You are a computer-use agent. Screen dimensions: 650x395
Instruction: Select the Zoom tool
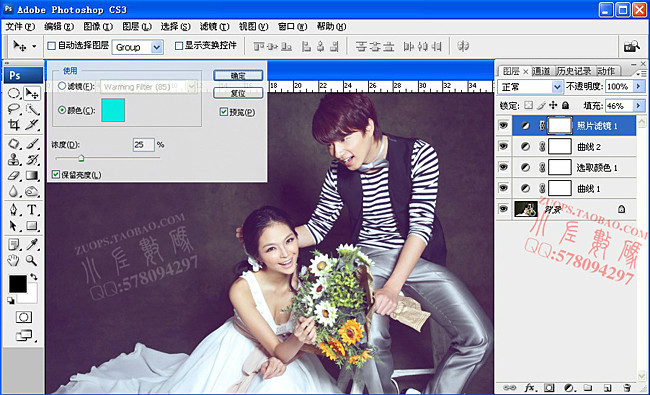(32, 260)
